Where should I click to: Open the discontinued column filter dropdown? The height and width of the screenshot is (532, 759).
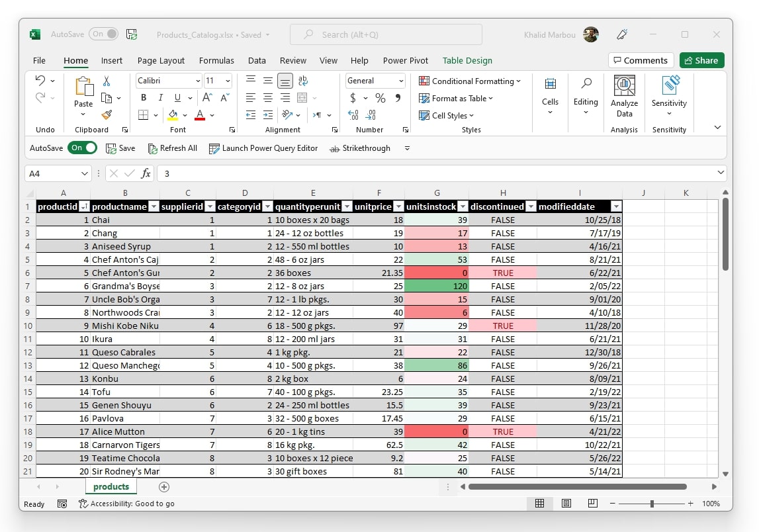click(531, 206)
